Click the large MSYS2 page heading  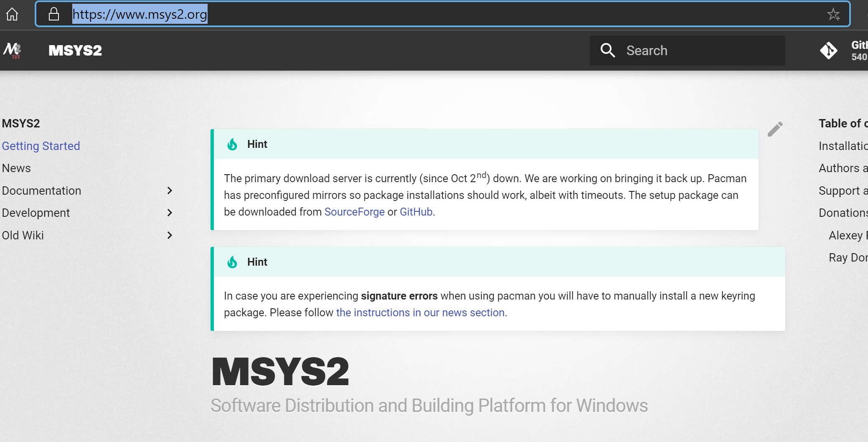point(280,371)
